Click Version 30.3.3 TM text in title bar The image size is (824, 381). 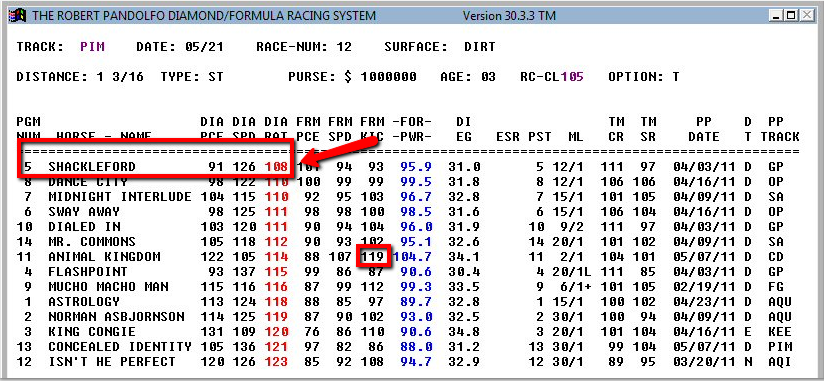coord(509,16)
